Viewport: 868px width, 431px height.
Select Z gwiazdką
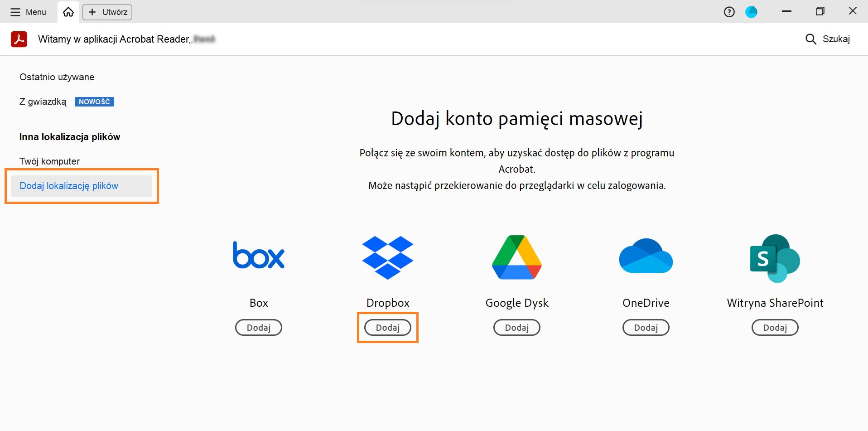click(43, 102)
